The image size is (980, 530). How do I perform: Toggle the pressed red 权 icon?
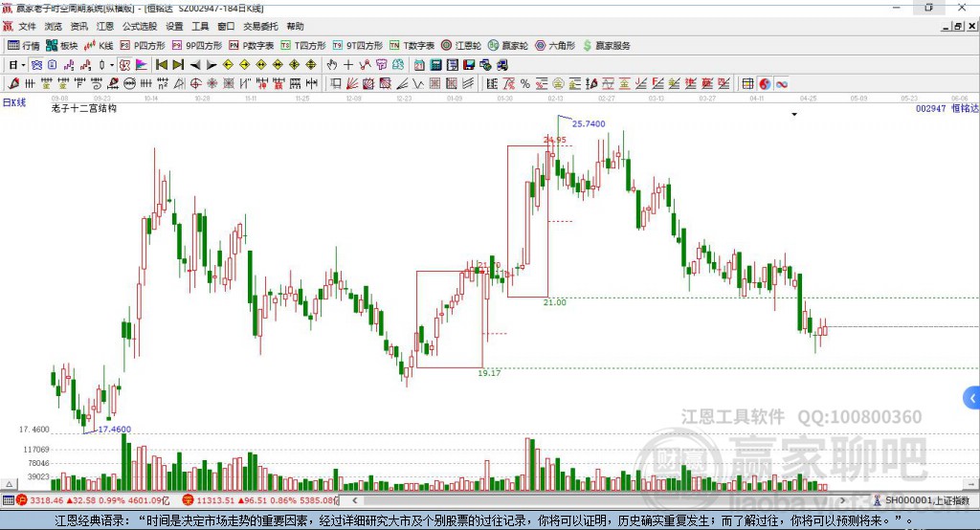click(x=124, y=65)
